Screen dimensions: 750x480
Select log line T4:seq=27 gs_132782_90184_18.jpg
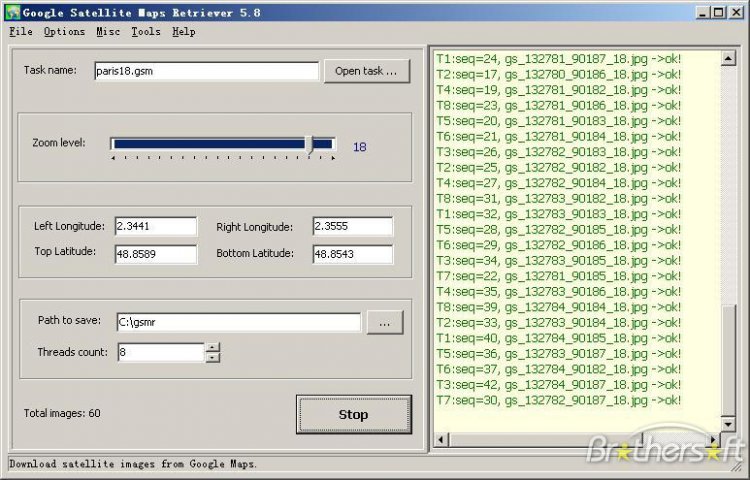558,183
